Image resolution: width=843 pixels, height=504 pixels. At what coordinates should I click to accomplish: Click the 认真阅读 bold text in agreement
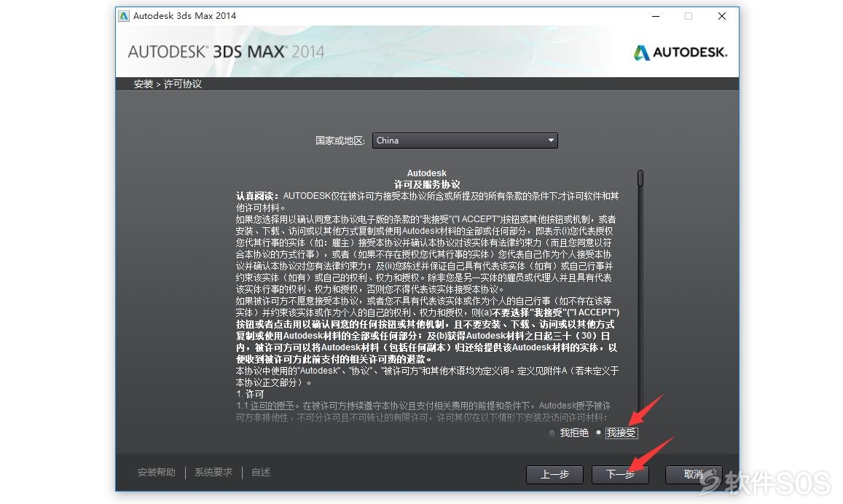point(257,196)
